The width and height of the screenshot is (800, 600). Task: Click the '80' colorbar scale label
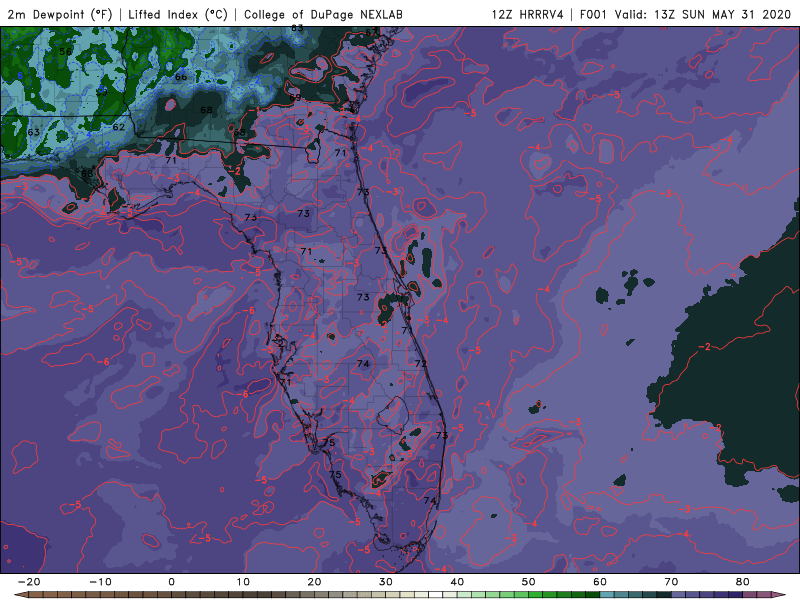tap(743, 582)
